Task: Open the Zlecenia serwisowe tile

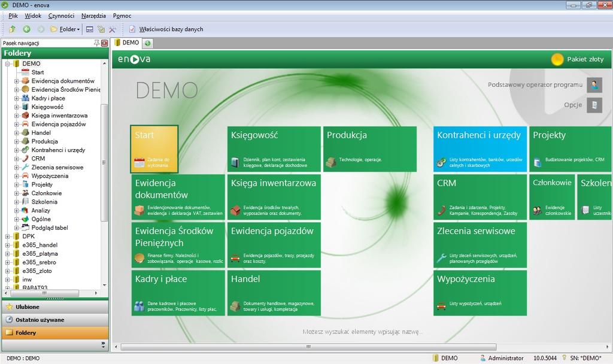Action: pyautogui.click(x=480, y=245)
